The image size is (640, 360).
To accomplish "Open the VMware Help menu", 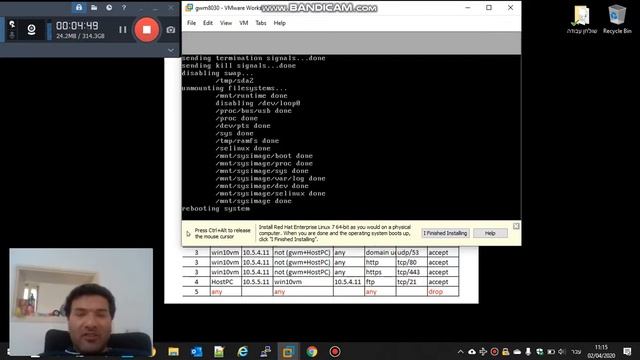I will coord(280,23).
